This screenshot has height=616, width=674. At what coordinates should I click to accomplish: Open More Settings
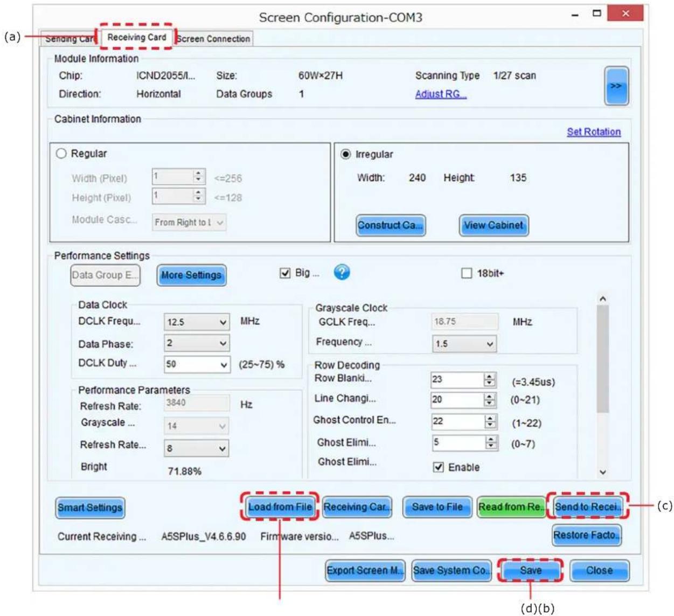(x=191, y=275)
